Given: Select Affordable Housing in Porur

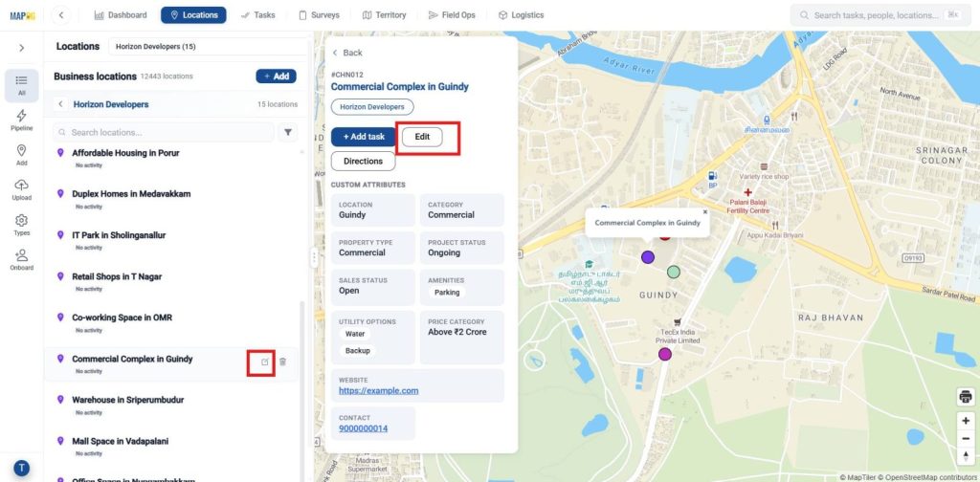Looking at the screenshot, I should (x=125, y=153).
